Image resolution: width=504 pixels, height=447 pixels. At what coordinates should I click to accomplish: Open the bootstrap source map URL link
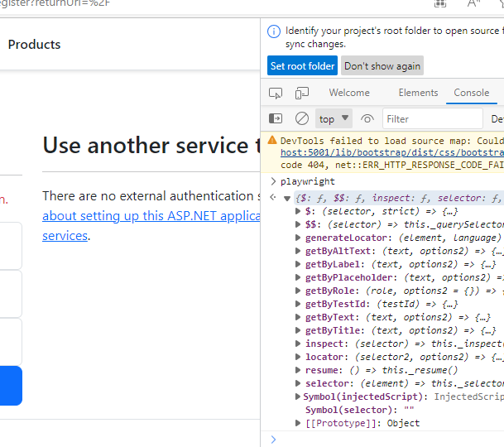(x=392, y=152)
